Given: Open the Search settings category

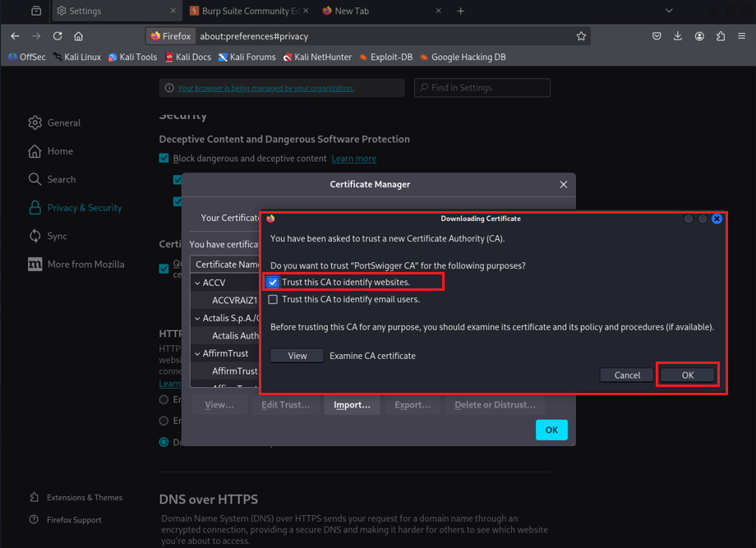Looking at the screenshot, I should coord(52,179).
